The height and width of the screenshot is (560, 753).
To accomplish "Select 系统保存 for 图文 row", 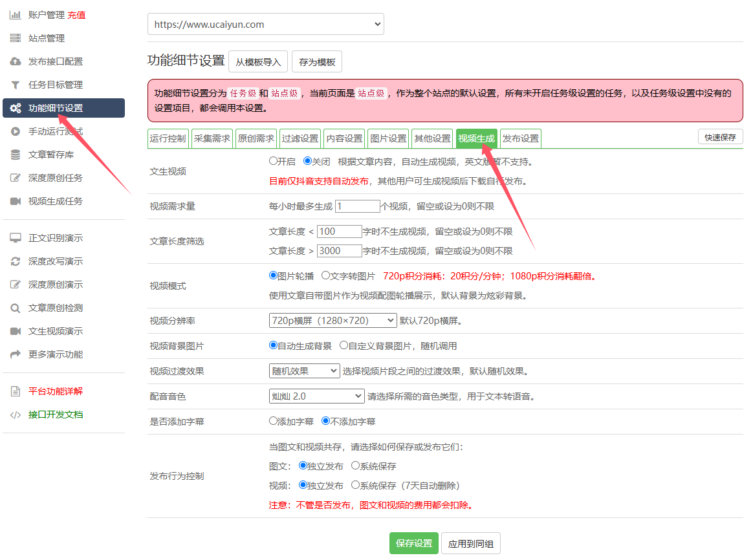I will point(355,466).
